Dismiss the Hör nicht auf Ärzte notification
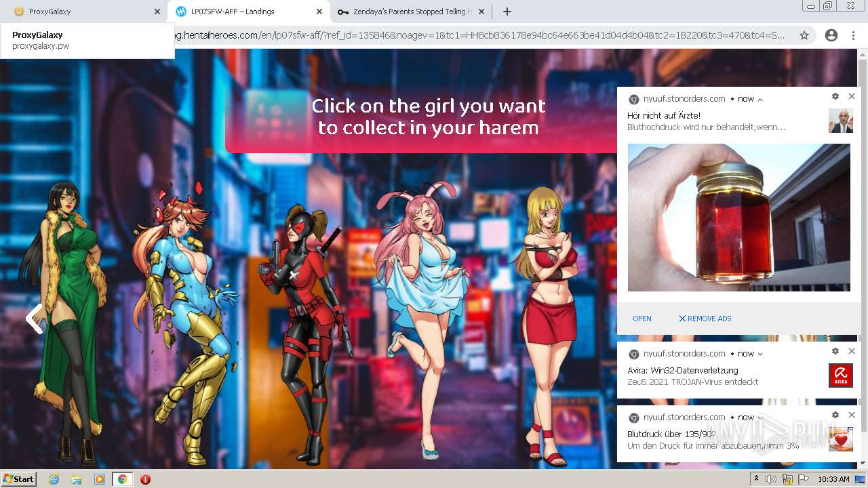 (852, 96)
